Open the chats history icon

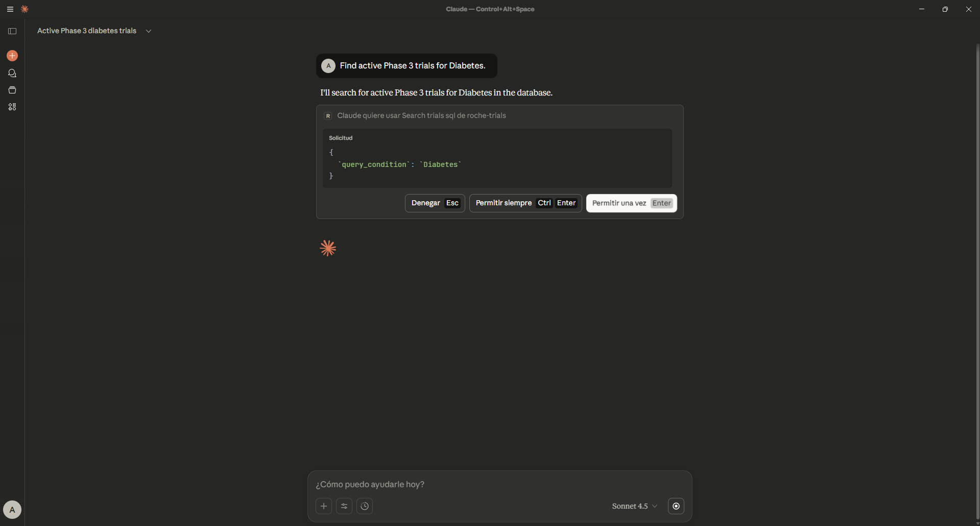point(12,73)
